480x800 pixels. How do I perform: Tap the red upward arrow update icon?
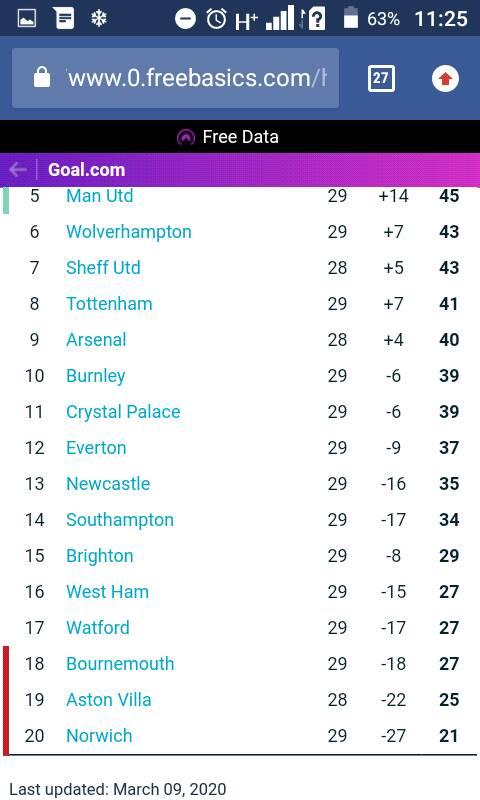coord(445,79)
